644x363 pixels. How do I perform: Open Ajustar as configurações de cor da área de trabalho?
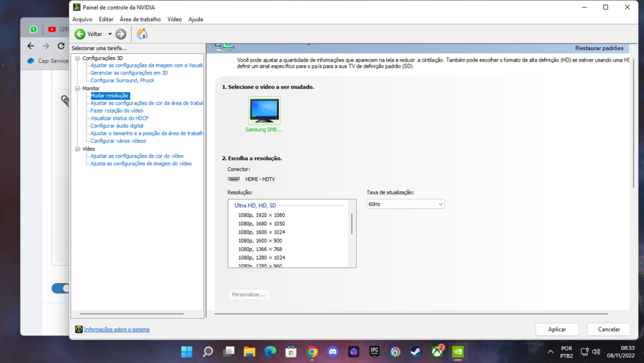point(147,103)
